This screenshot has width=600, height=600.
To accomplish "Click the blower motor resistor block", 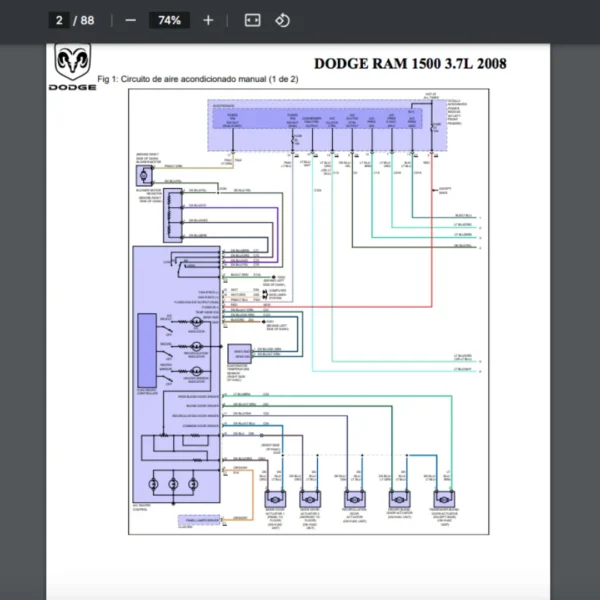I will coord(173,217).
